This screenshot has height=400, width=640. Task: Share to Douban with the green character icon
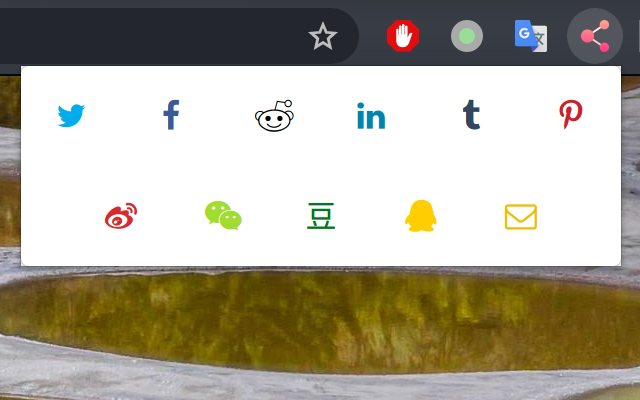(321, 216)
